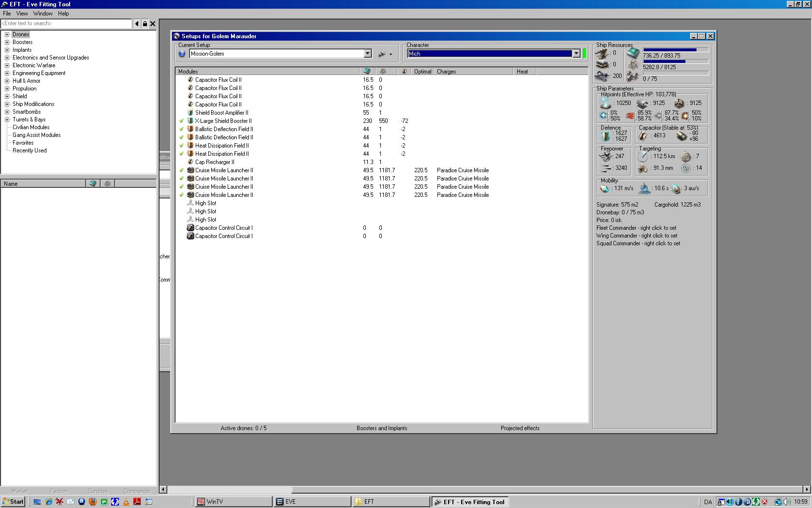Open the File menu
The height and width of the screenshot is (508, 812).
click(7, 14)
